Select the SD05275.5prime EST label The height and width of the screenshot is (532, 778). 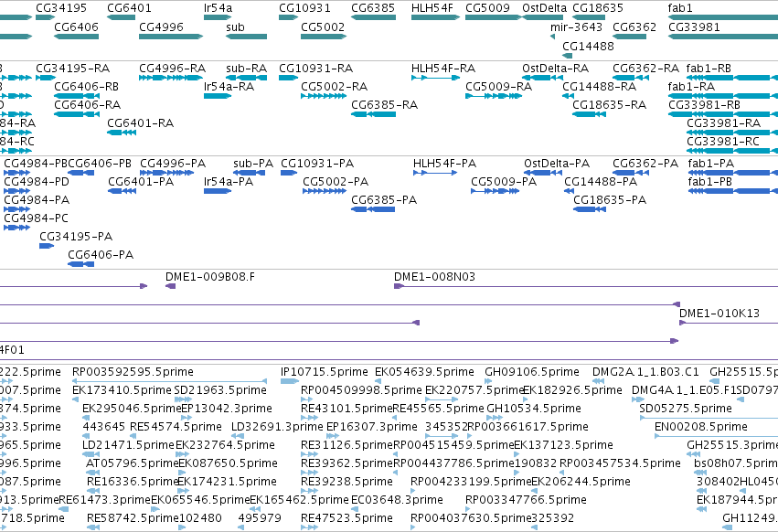(x=686, y=409)
